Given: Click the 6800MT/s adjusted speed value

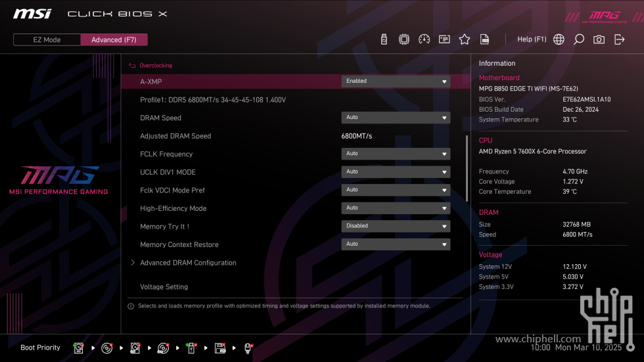Looking at the screenshot, I should pos(356,136).
